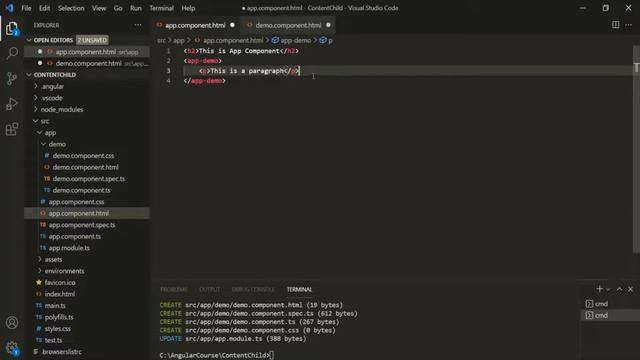Select the Terminal panel tab
640x360 pixels.
pyautogui.click(x=299, y=289)
